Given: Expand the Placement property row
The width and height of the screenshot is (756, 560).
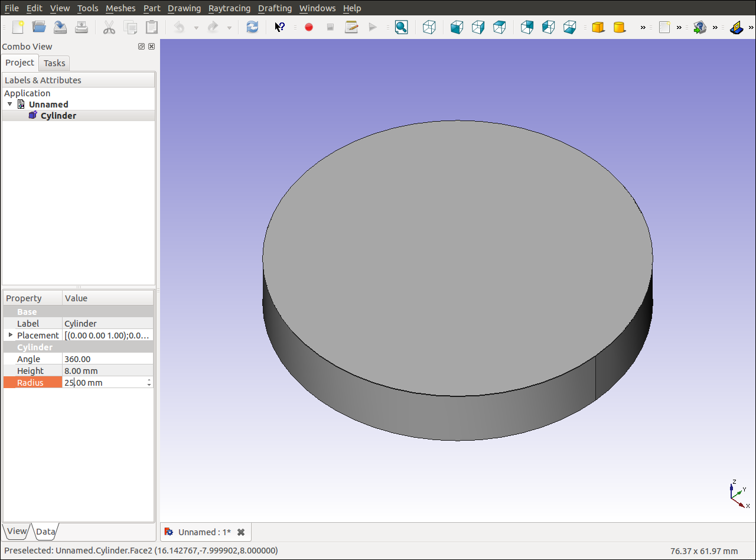Looking at the screenshot, I should pyautogui.click(x=10, y=335).
